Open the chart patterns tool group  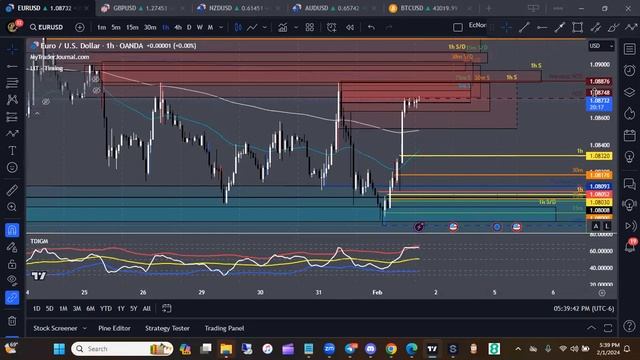tap(12, 100)
